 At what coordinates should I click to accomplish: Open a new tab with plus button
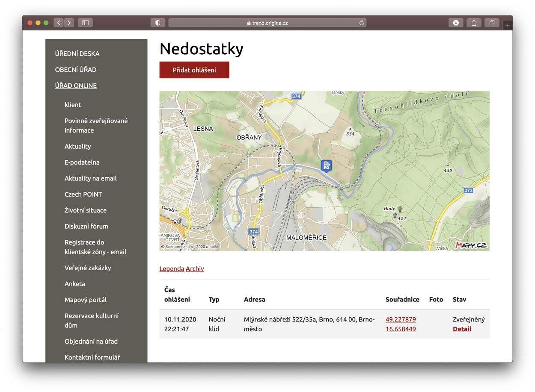tap(508, 26)
